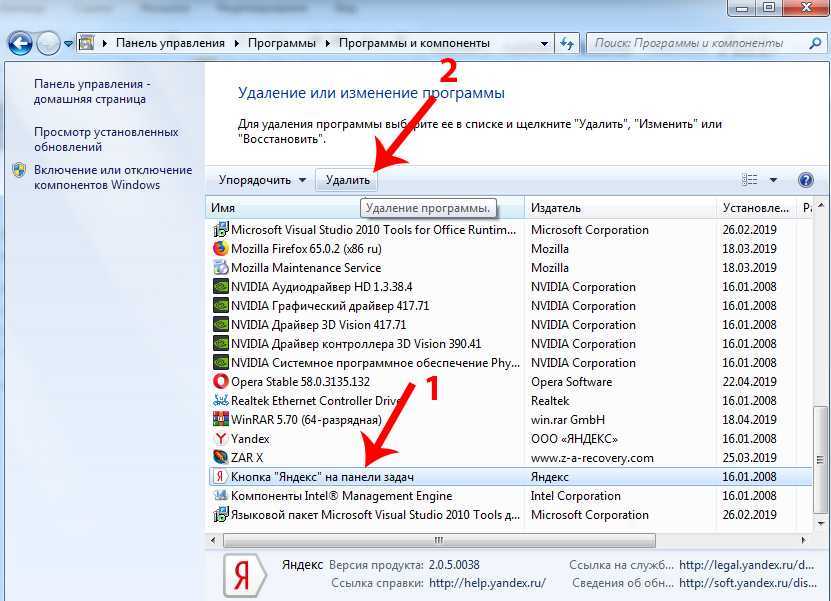
Task: Open view options dropdown arrow
Action: [x=773, y=180]
